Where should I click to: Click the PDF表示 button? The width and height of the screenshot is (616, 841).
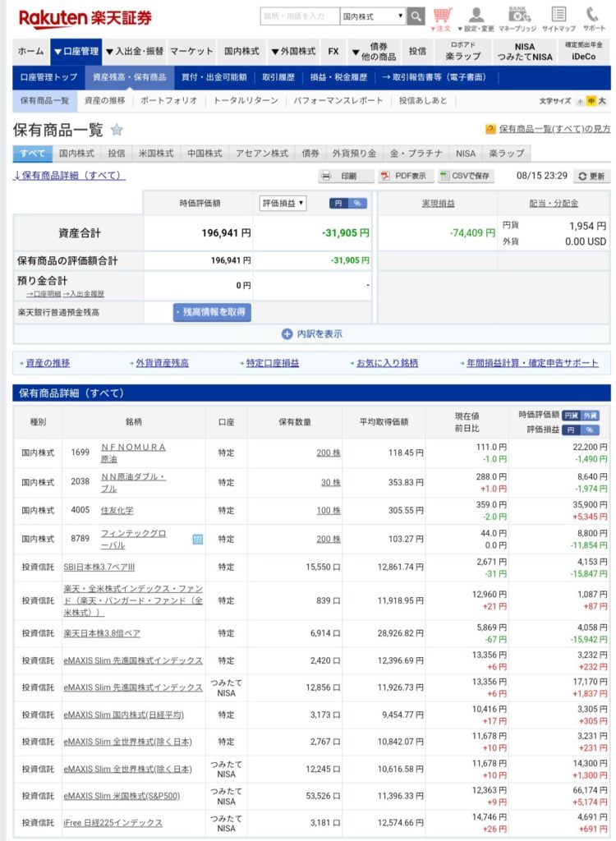click(x=405, y=176)
